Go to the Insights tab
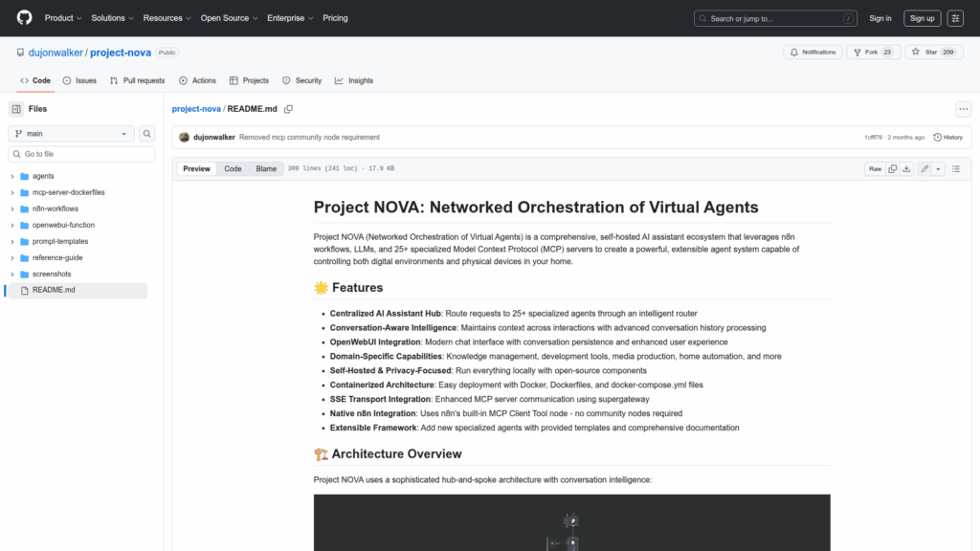Image resolution: width=980 pixels, height=551 pixels. (354, 80)
